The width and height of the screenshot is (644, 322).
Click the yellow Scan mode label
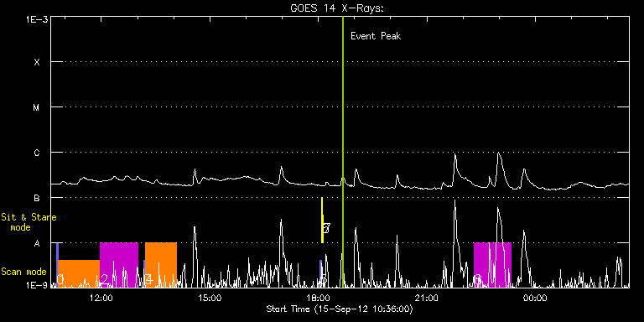pos(23,272)
